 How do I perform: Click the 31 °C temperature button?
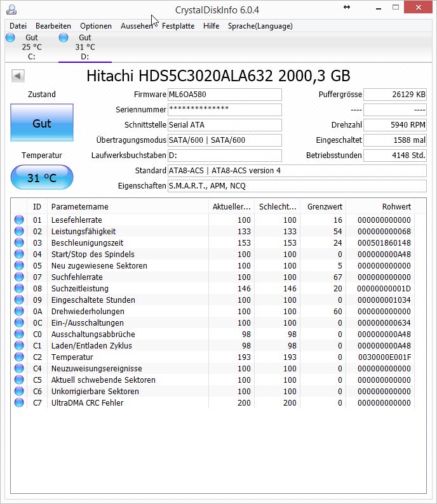[x=42, y=177]
